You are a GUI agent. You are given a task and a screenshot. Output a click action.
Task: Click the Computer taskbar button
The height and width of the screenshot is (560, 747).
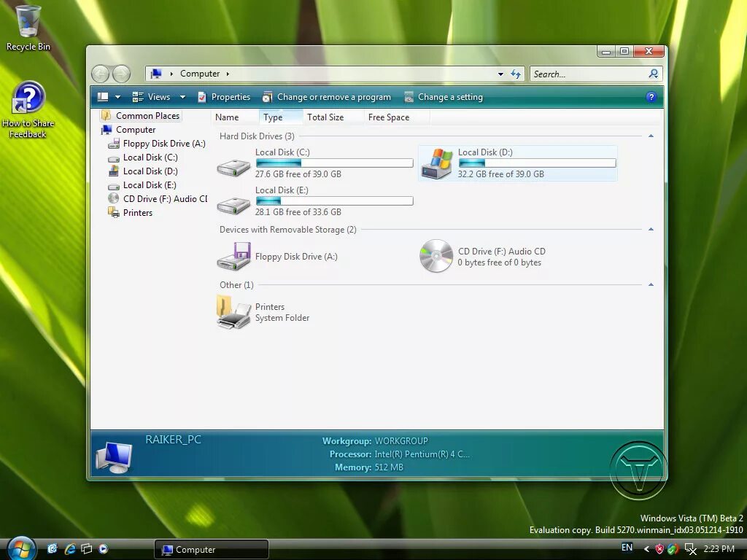click(212, 549)
